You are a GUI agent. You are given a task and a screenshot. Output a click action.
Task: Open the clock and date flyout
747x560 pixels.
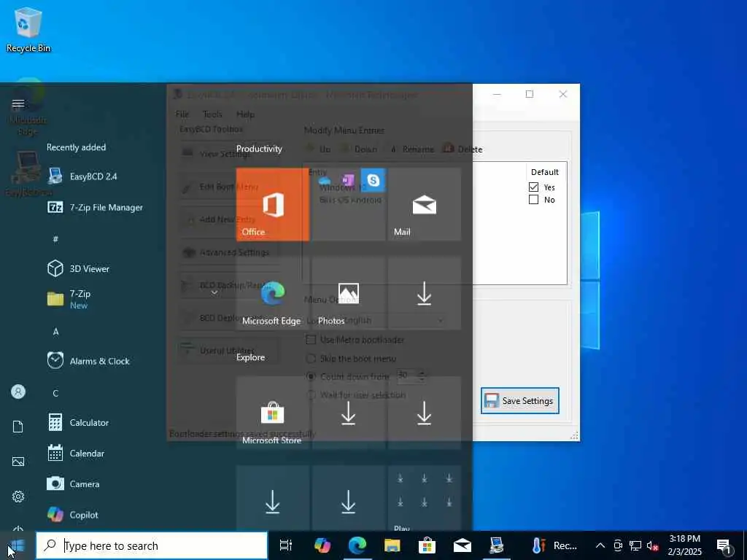click(x=684, y=545)
